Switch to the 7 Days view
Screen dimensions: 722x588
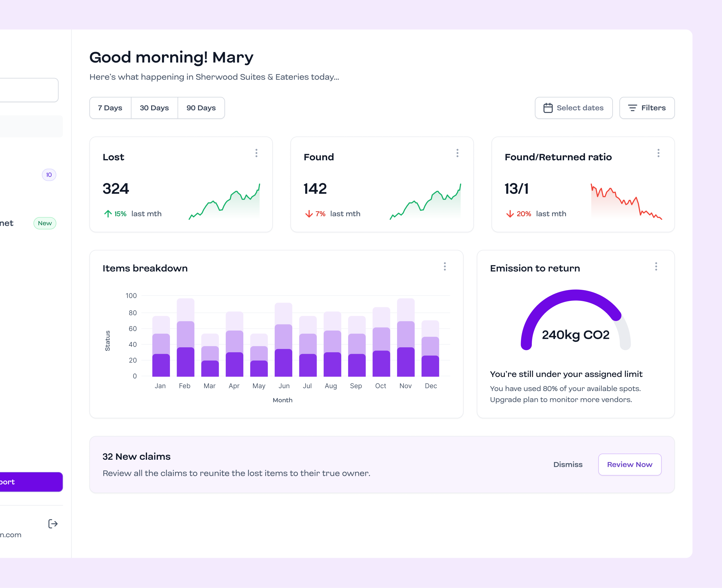coord(110,108)
